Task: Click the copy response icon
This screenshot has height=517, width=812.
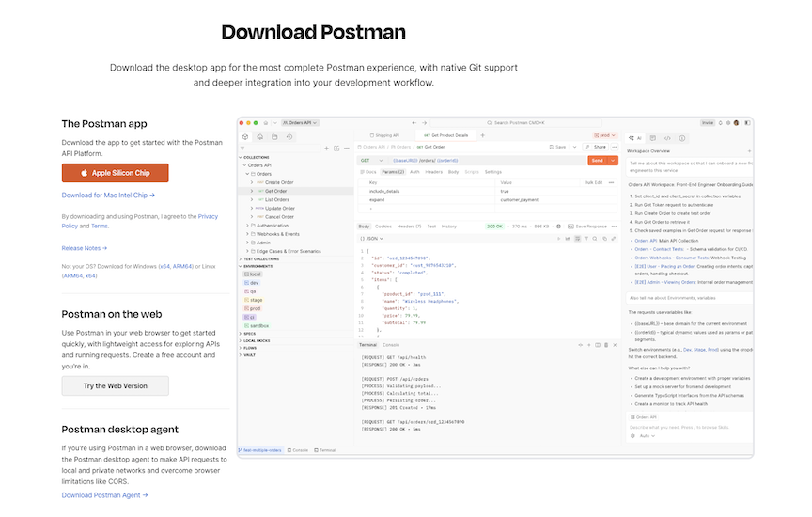Action: pos(604,239)
